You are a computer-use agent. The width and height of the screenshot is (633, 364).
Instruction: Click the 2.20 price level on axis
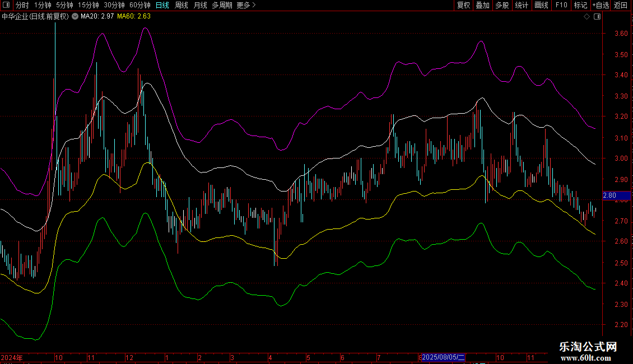tap(621, 325)
